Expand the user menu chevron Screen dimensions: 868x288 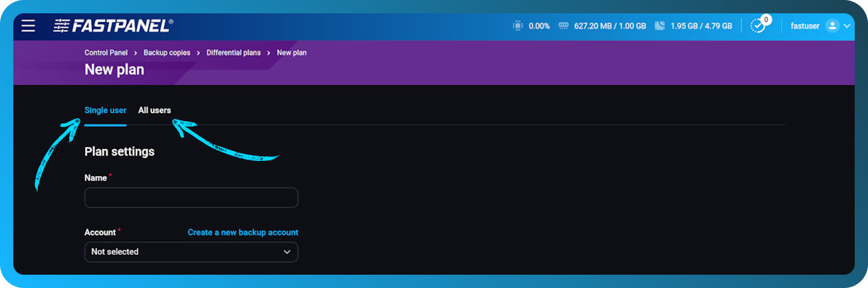(x=847, y=27)
